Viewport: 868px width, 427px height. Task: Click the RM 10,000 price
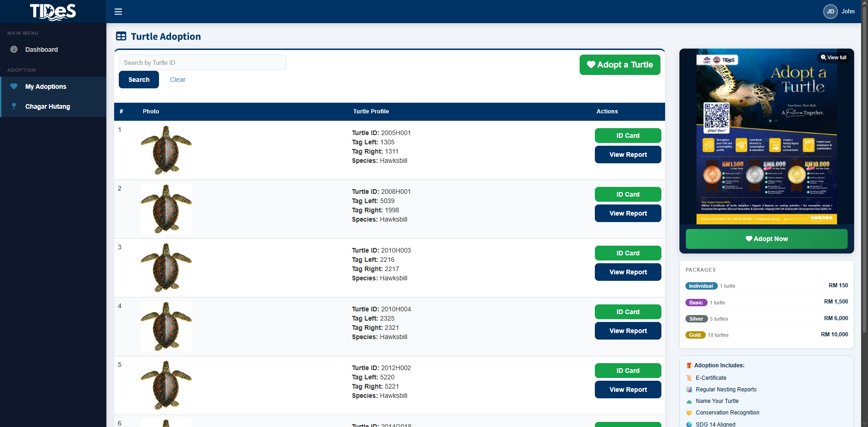[x=834, y=334]
